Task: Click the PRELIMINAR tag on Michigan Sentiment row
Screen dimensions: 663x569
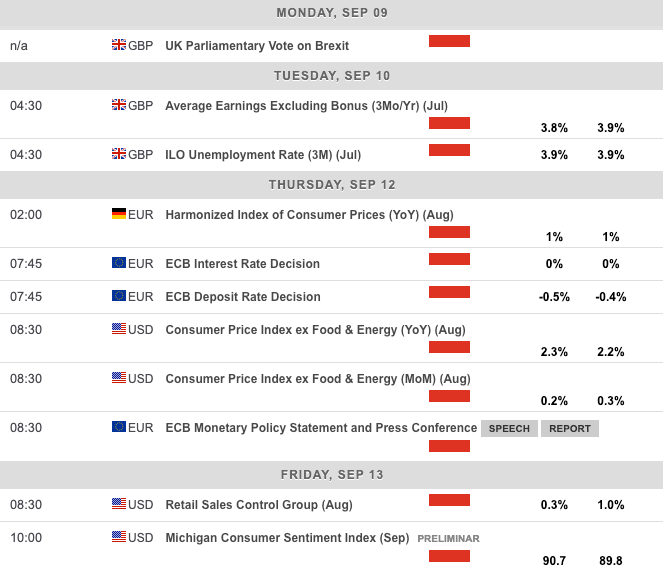Action: point(448,538)
